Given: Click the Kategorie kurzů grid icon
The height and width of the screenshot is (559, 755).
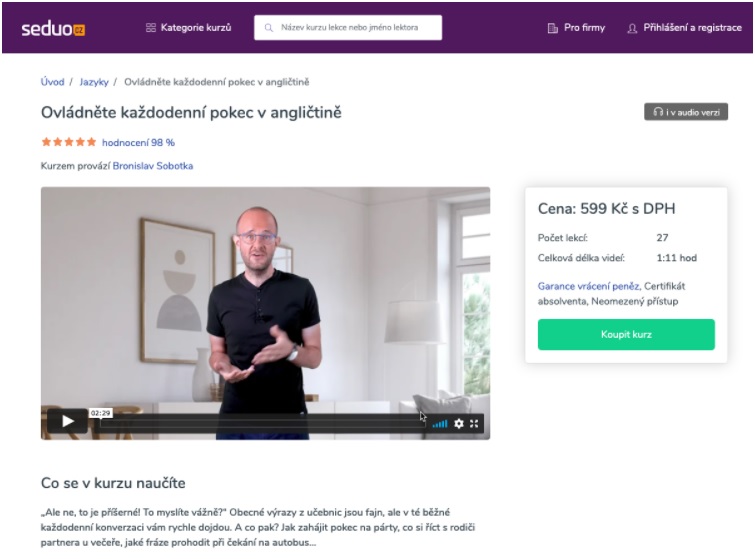Looking at the screenshot, I should click(x=151, y=28).
